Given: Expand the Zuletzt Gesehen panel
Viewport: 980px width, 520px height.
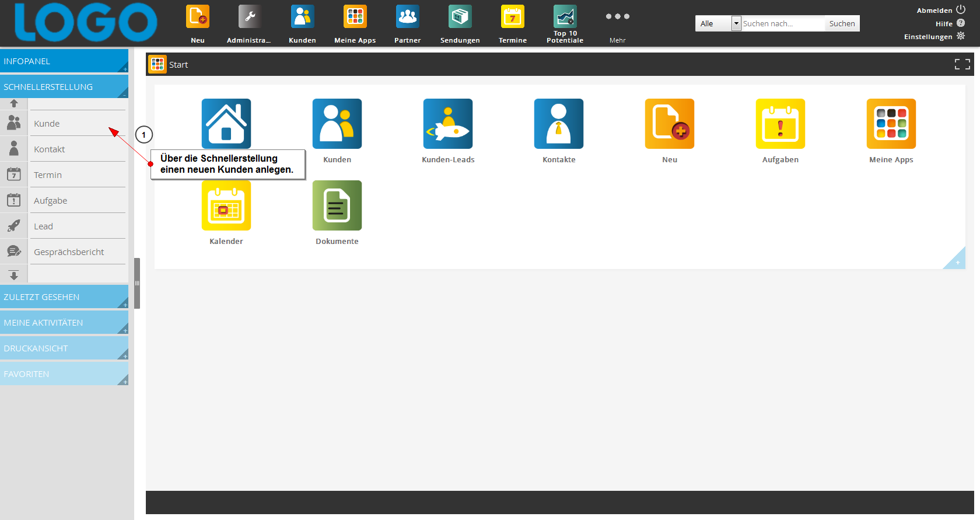Looking at the screenshot, I should pyautogui.click(x=64, y=296).
